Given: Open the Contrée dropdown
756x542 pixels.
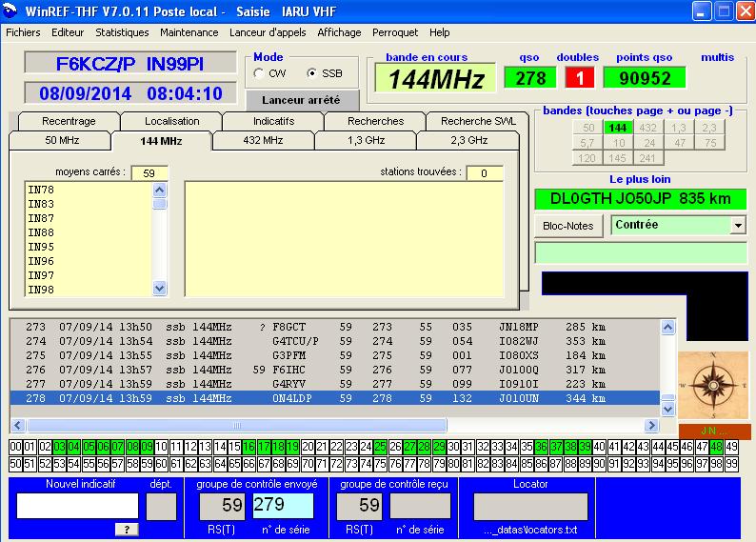Looking at the screenshot, I should (x=738, y=225).
